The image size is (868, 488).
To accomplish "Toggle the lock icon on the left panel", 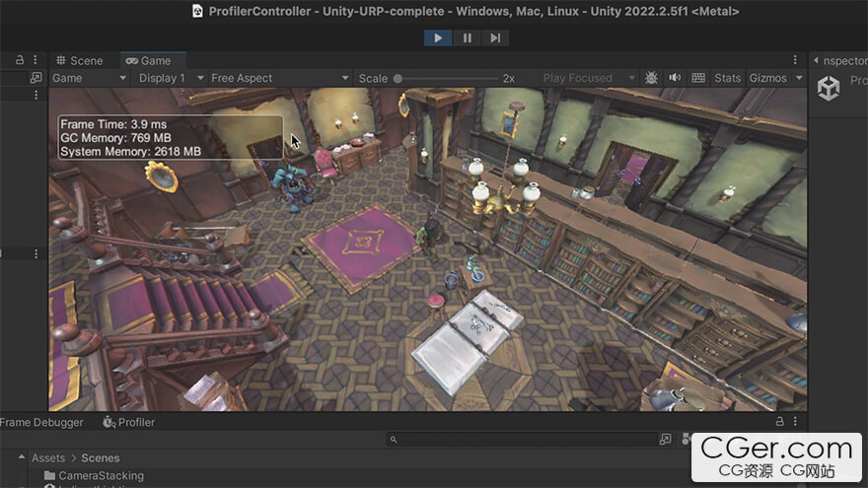I will coord(20,60).
